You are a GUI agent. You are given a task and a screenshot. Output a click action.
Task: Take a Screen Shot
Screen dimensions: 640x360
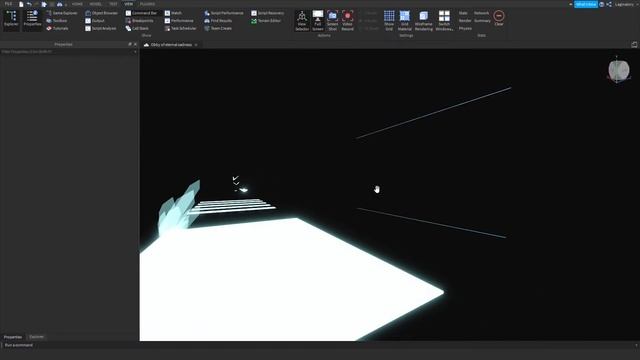(333, 21)
